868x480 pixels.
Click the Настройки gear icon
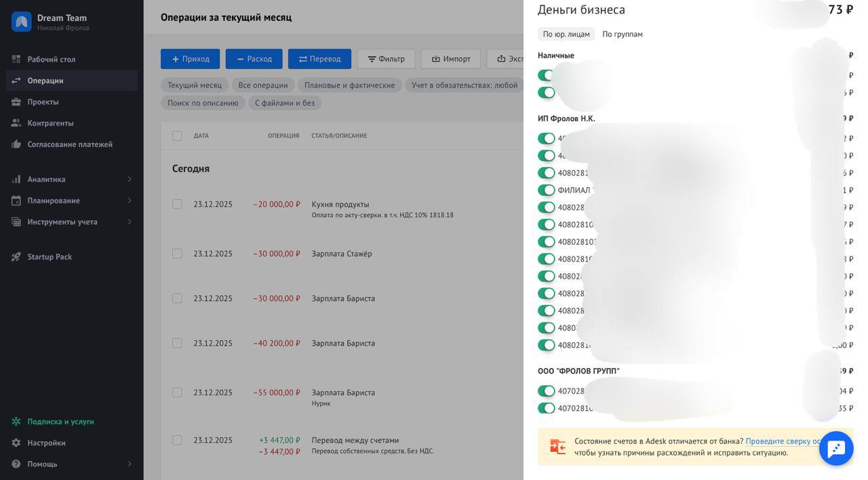coord(16,443)
